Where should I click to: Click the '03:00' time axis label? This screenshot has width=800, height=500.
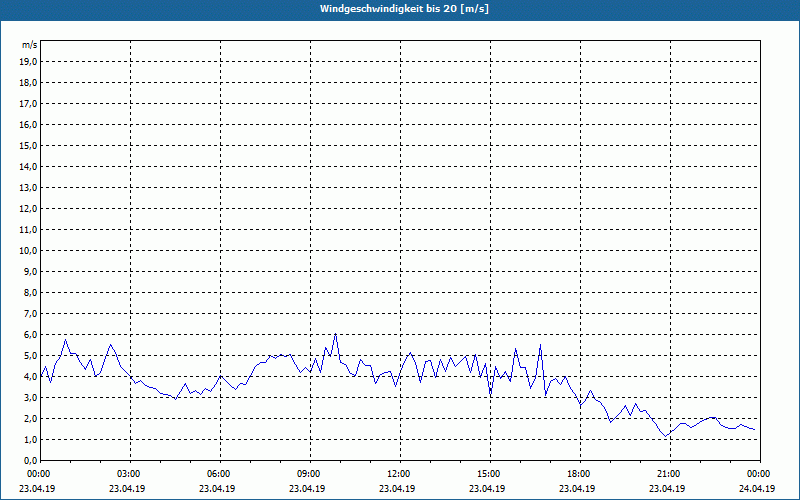pyautogui.click(x=127, y=474)
